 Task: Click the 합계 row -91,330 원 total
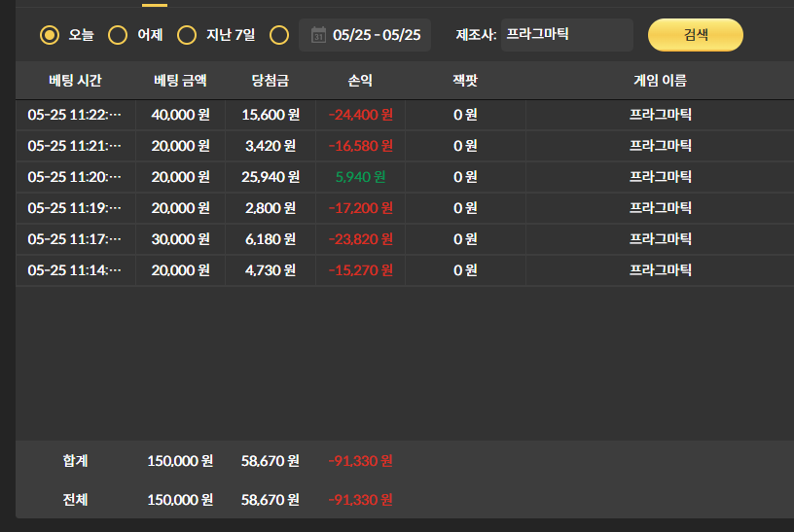[361, 461]
